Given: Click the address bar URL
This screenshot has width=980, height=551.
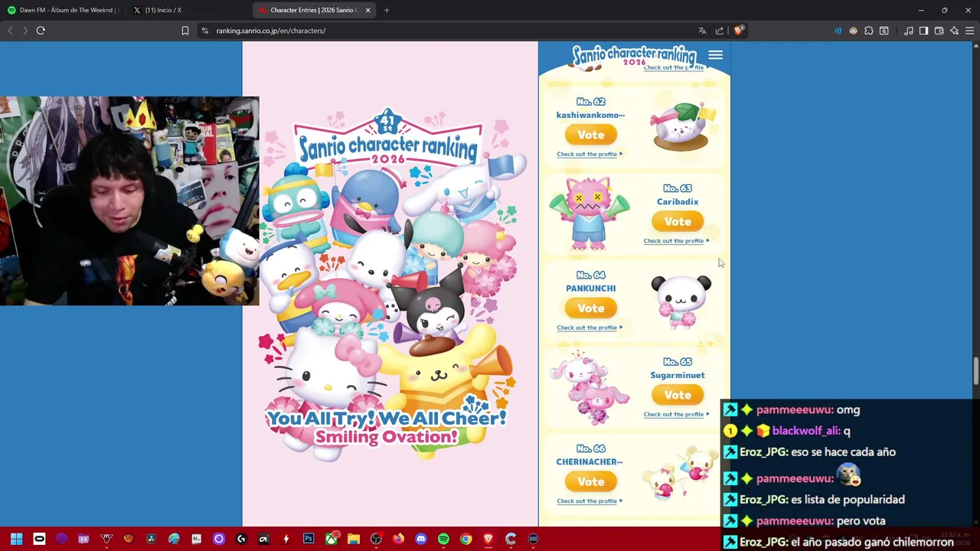Looking at the screenshot, I should (x=270, y=31).
